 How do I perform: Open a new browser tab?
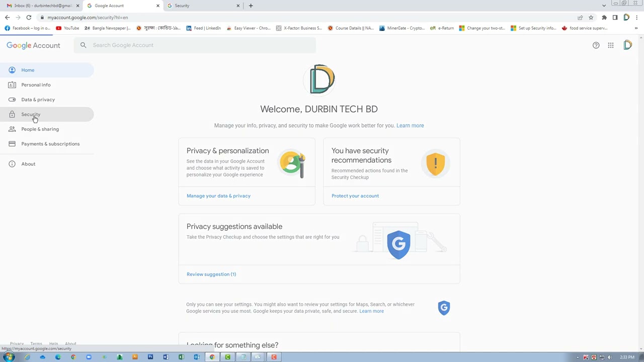(x=251, y=6)
